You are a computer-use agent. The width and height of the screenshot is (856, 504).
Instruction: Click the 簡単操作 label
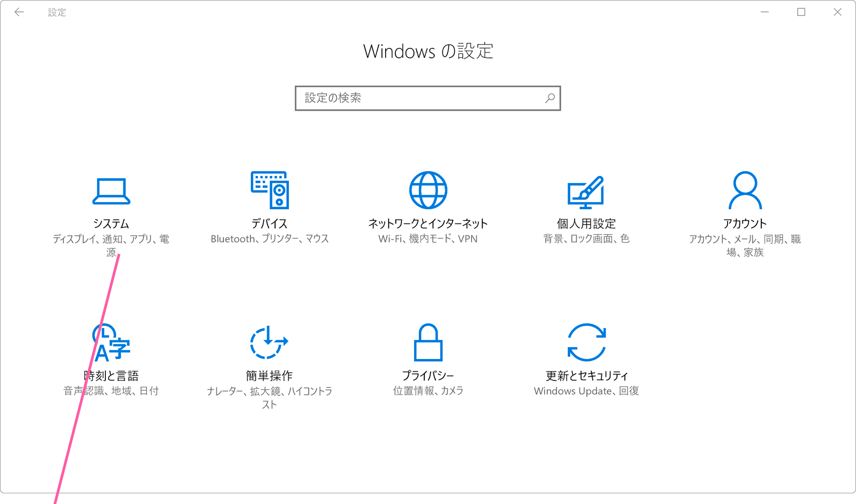[269, 376]
